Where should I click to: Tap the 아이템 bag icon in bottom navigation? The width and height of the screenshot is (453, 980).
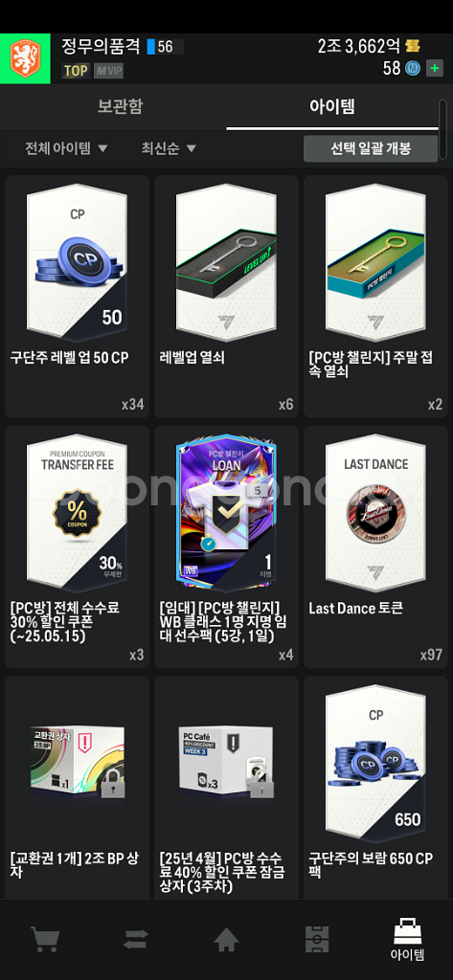tap(407, 939)
